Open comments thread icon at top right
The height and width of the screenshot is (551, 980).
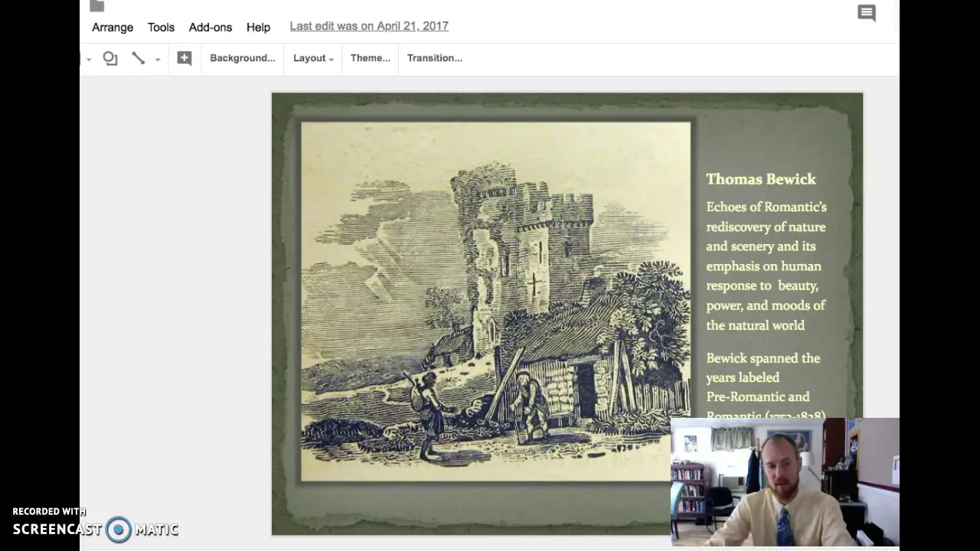[x=867, y=13]
